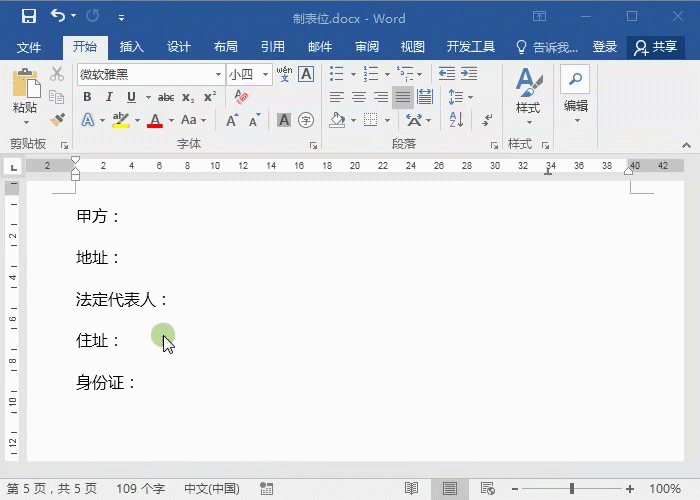Viewport: 700px width, 500px height.
Task: Click the Clear All Formatting eraser icon
Action: 240,97
